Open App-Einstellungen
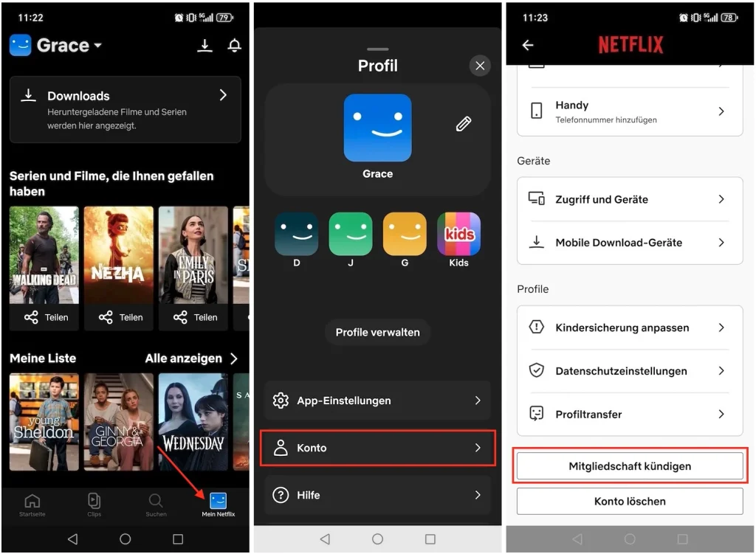 click(x=377, y=401)
